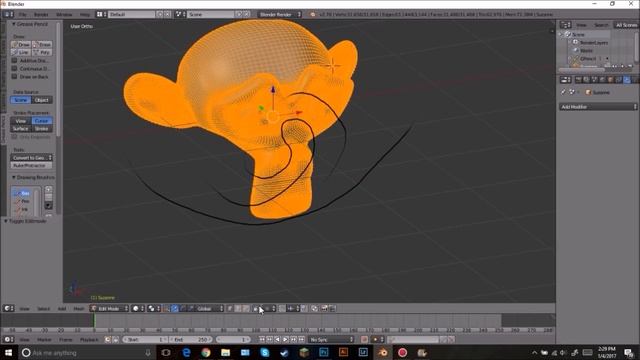Open the File menu
Viewport: 640px width, 360px height.
pyautogui.click(x=22, y=14)
